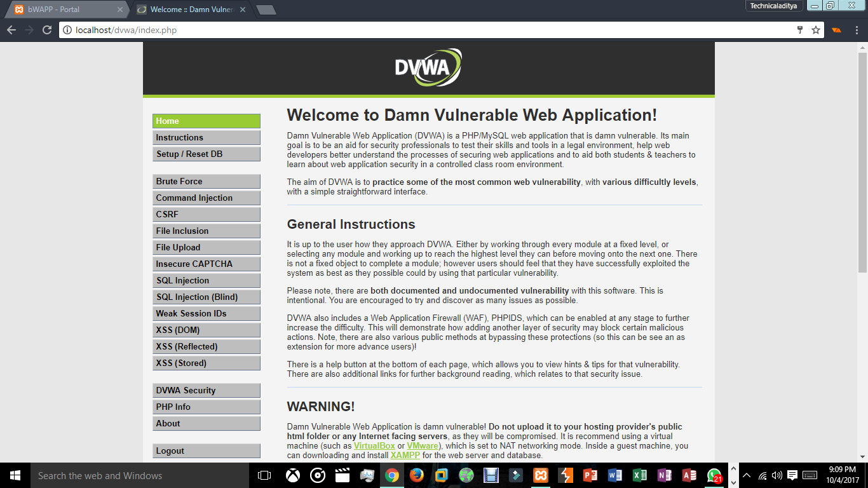Viewport: 868px width, 488px height.
Task: Open Chrome's three-dot menu
Action: (855, 30)
